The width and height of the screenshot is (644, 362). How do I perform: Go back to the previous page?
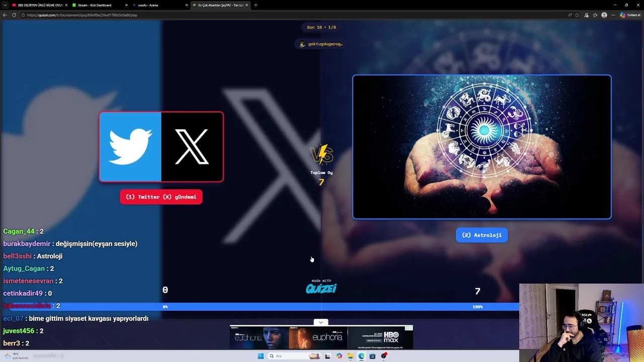(5, 15)
